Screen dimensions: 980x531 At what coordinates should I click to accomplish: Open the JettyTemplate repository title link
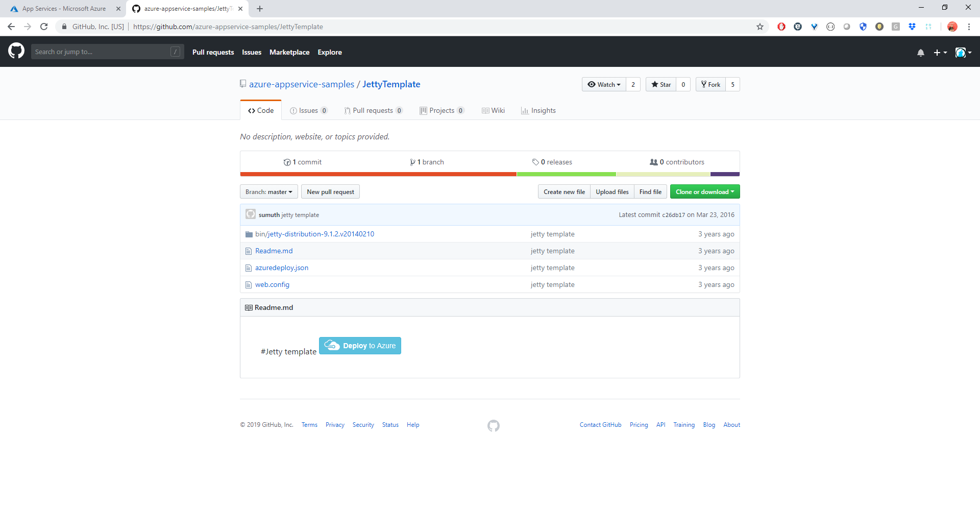pos(391,84)
